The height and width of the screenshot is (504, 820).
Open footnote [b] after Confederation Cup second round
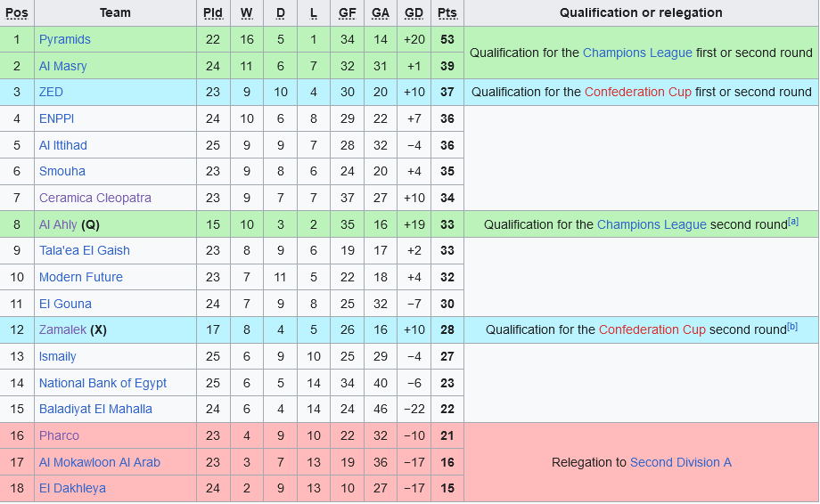point(792,327)
